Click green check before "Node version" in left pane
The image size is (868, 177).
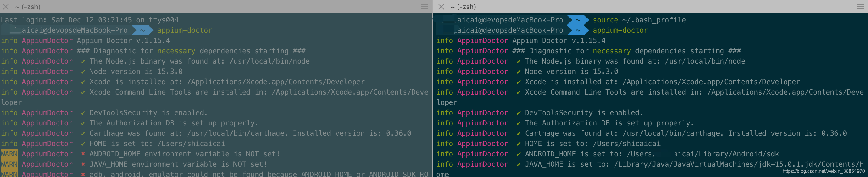point(83,72)
